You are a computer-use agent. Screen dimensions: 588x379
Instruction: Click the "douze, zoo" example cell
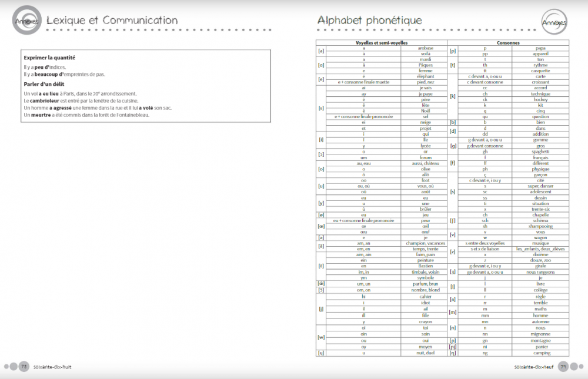540,260
